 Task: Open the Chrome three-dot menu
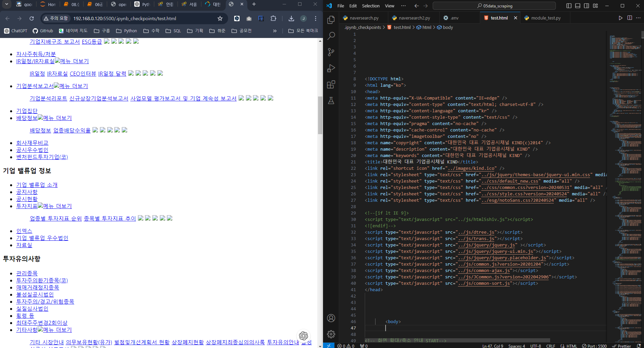[x=316, y=18]
